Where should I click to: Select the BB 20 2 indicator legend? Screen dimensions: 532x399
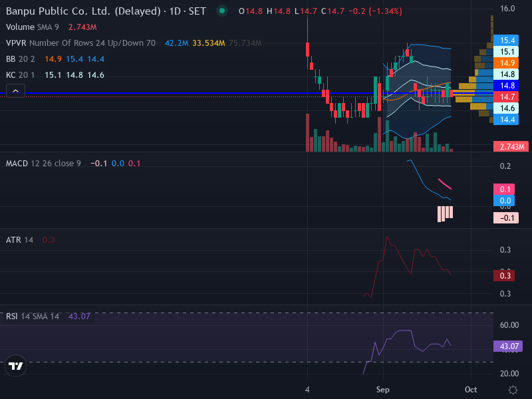tap(21, 59)
